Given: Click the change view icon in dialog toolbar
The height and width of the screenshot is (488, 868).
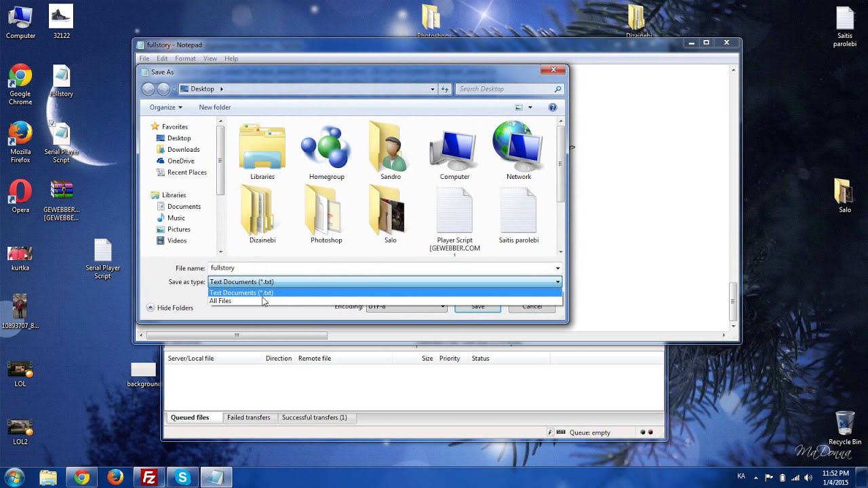Looking at the screenshot, I should point(519,107).
